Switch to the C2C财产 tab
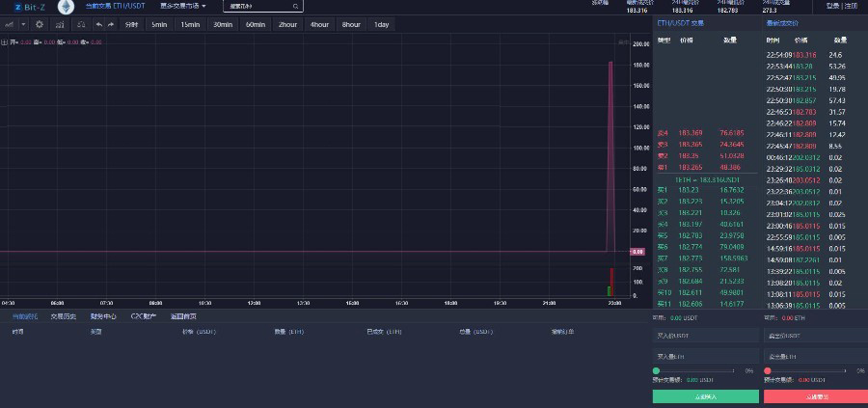 click(x=143, y=315)
